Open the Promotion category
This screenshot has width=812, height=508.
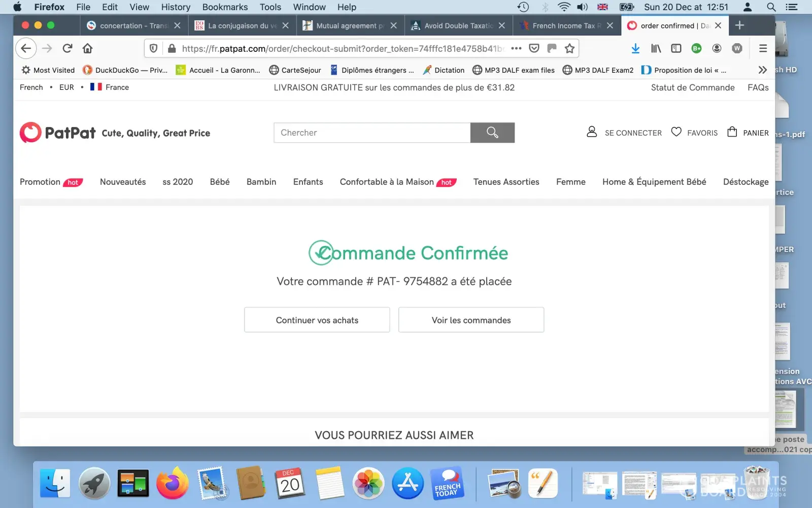coord(40,182)
